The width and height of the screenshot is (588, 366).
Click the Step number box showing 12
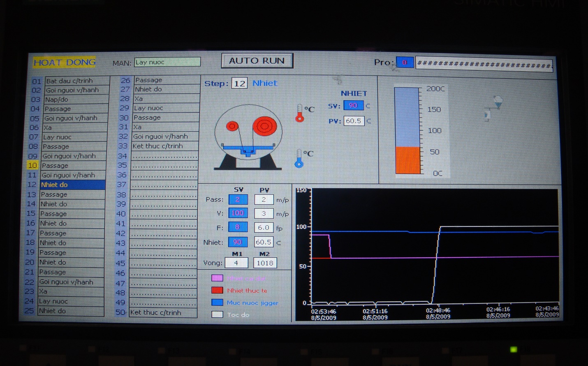pos(240,84)
